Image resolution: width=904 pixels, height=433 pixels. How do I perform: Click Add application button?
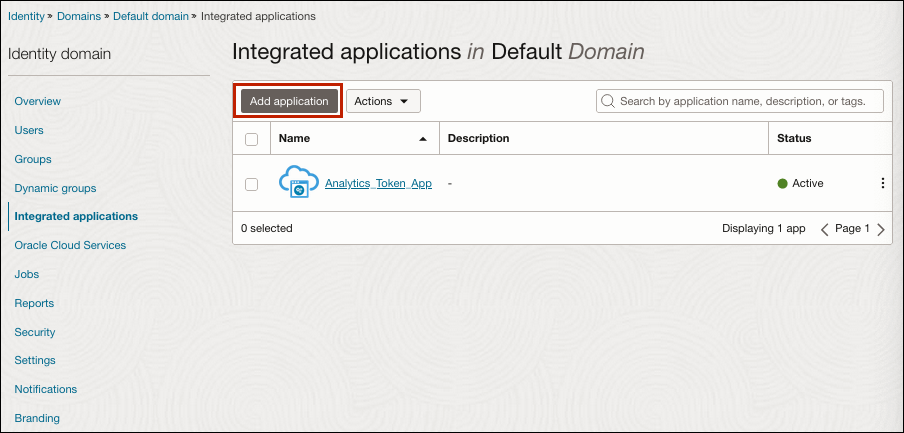click(289, 101)
